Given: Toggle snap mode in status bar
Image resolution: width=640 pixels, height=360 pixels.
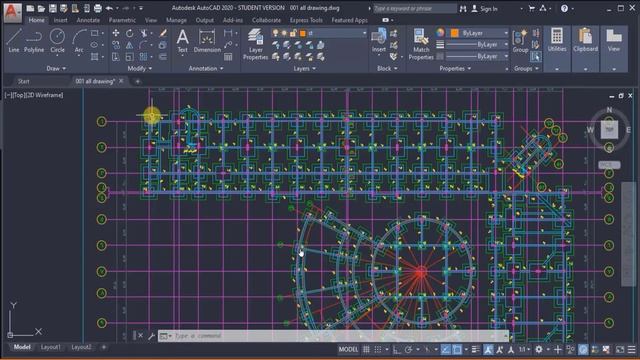Looking at the screenshot, I should pos(378,349).
